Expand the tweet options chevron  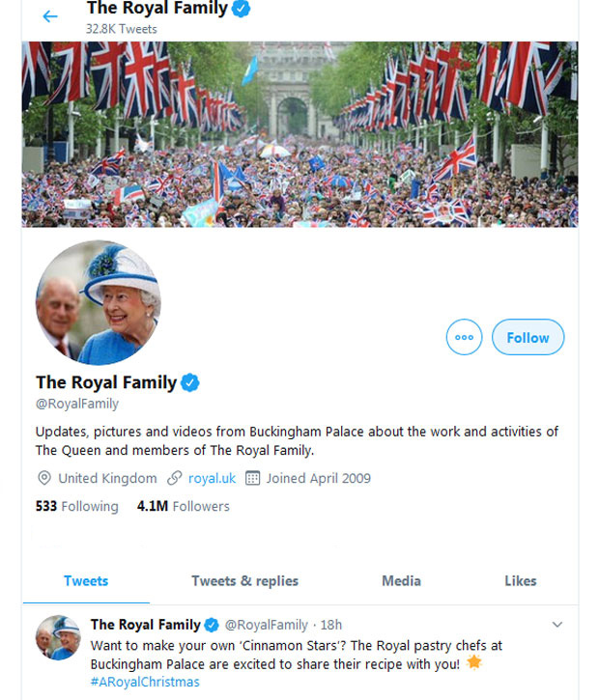tap(556, 625)
